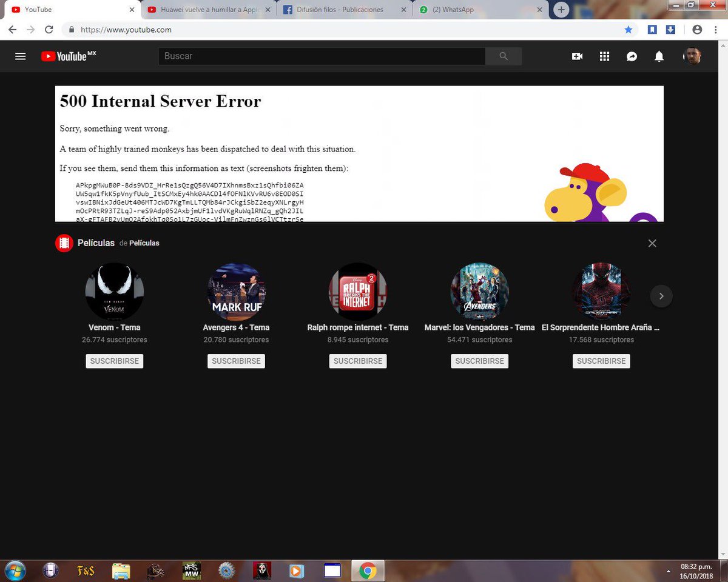Open the Chrome three-dot menu

716,29
